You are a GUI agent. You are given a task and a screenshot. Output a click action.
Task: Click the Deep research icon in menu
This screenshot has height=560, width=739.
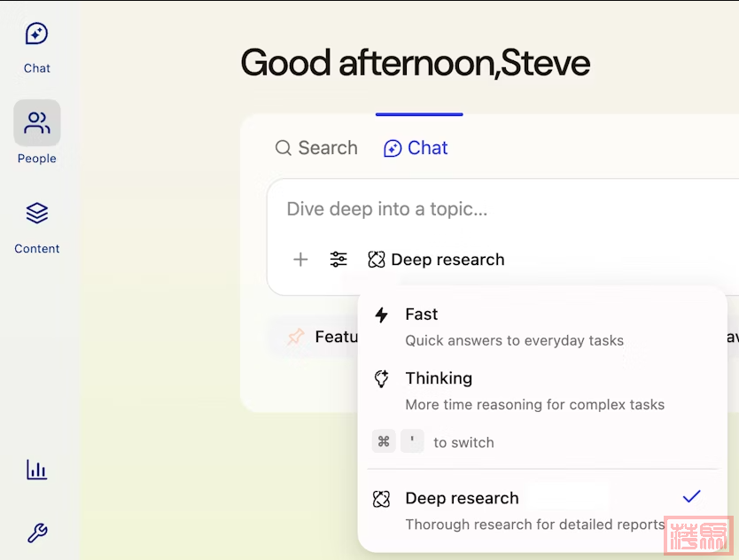(382, 499)
